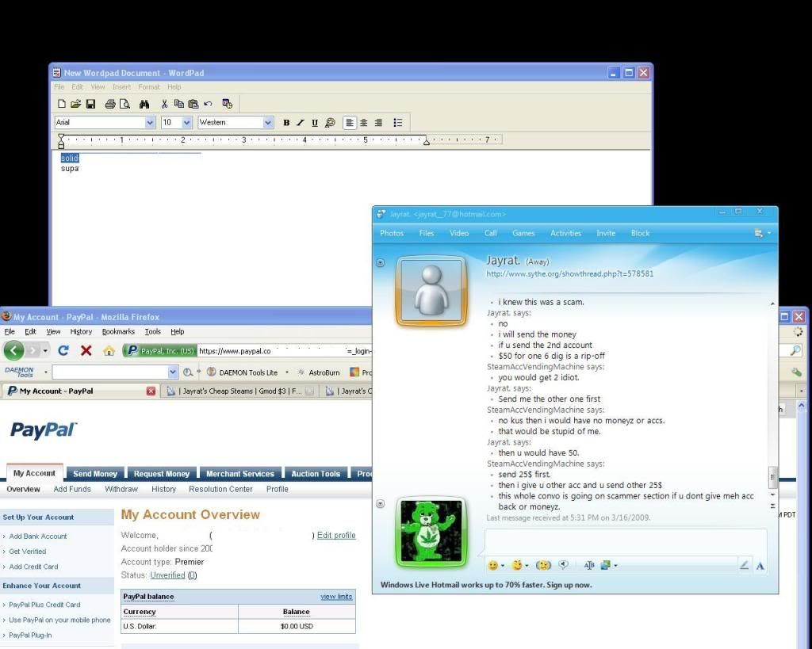Open Messenger emoticon picker
This screenshot has width=812, height=649.
(495, 565)
